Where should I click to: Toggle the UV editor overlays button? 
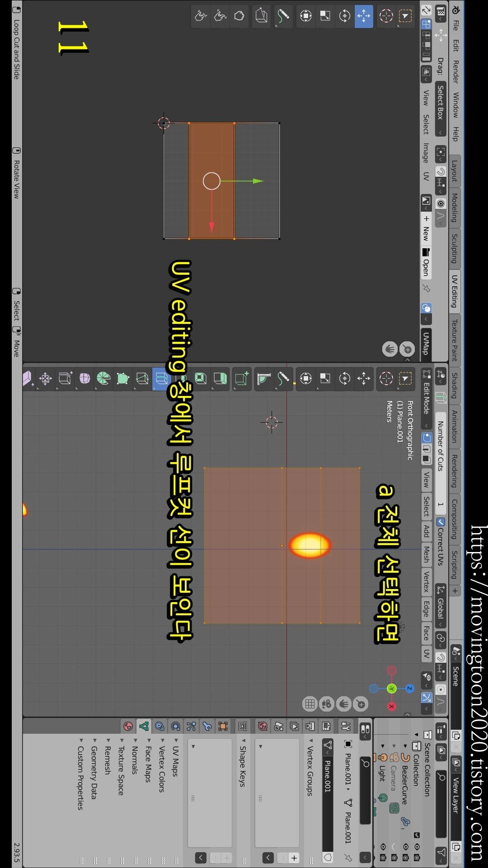pyautogui.click(x=426, y=308)
